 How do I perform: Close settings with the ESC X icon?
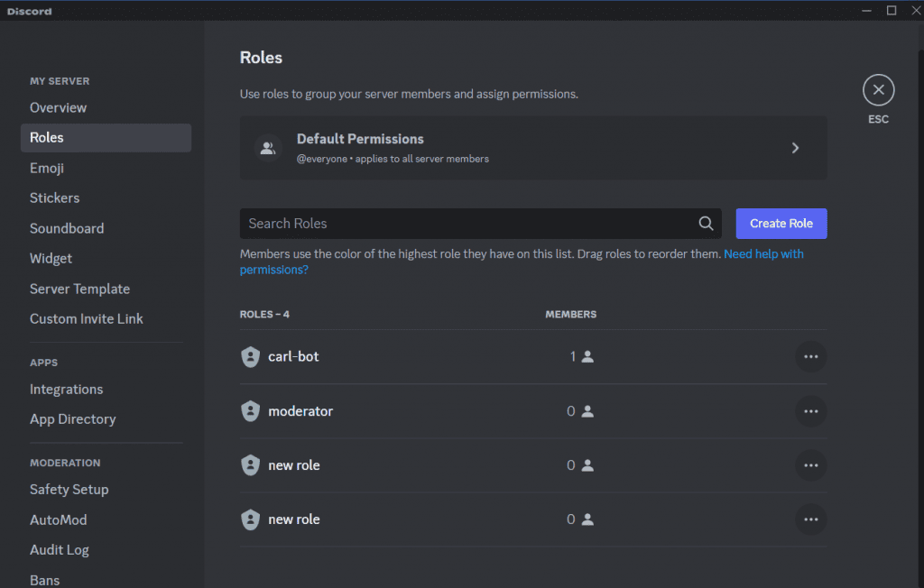(x=878, y=90)
